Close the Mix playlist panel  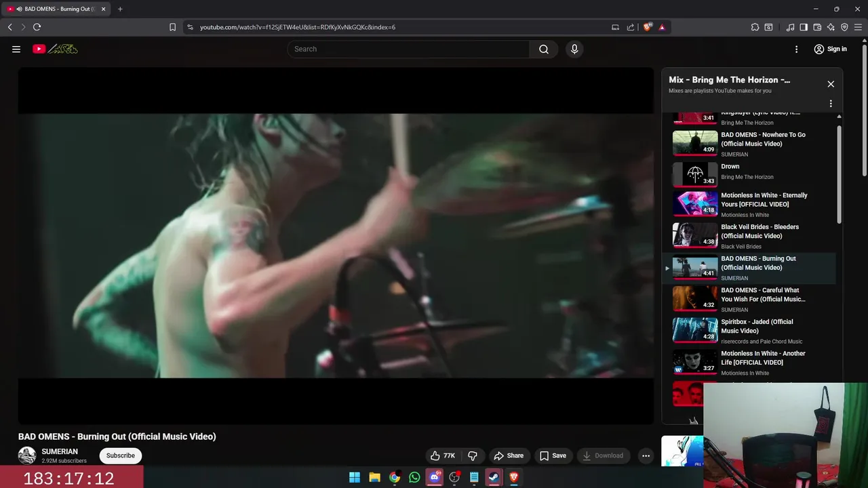pyautogui.click(x=831, y=84)
